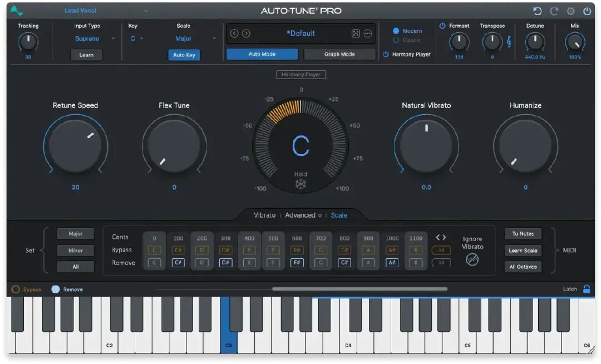Viewport: 601px width, 364px height.
Task: Open the settings gear icon
Action: (571, 11)
